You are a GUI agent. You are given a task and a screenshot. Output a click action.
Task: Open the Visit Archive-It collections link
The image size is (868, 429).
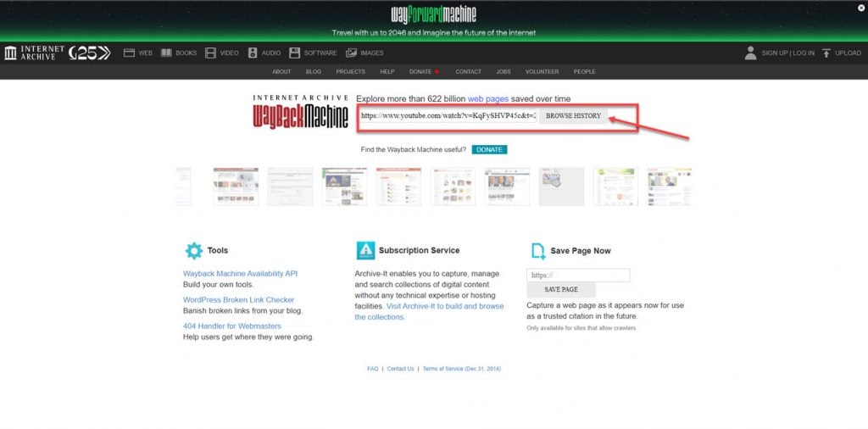click(x=430, y=312)
